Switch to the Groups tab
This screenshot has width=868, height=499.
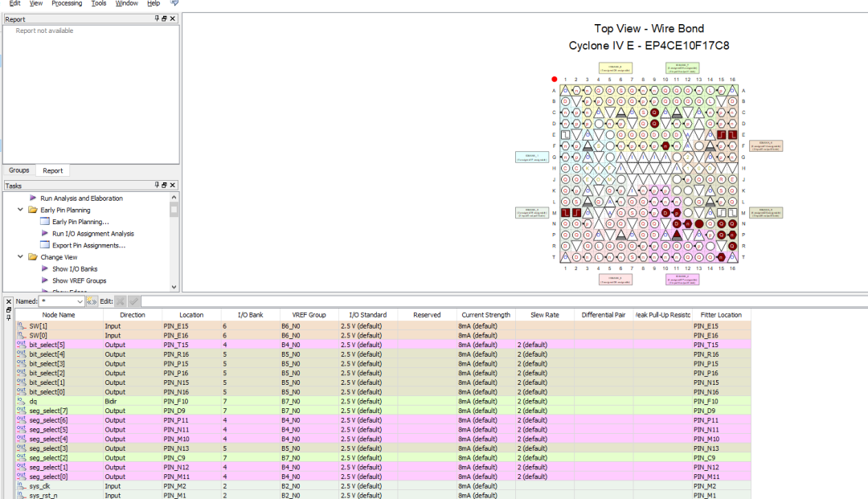[x=19, y=170]
